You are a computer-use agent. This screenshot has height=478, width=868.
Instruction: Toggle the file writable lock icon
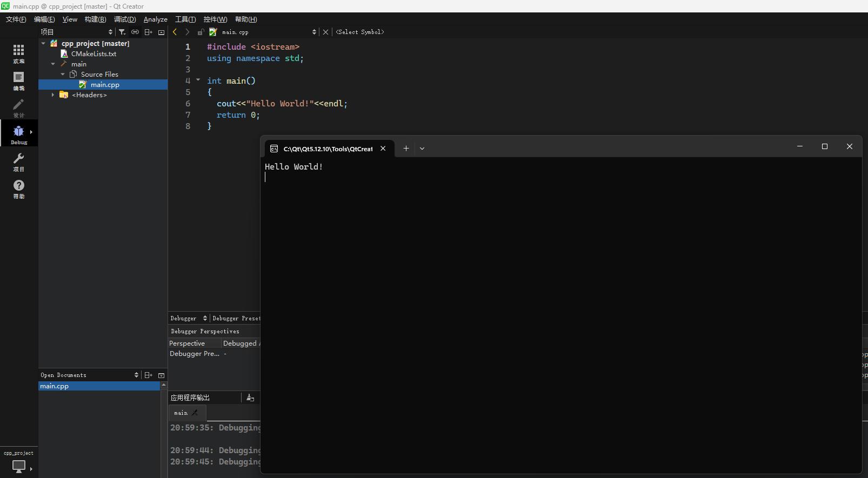click(201, 32)
